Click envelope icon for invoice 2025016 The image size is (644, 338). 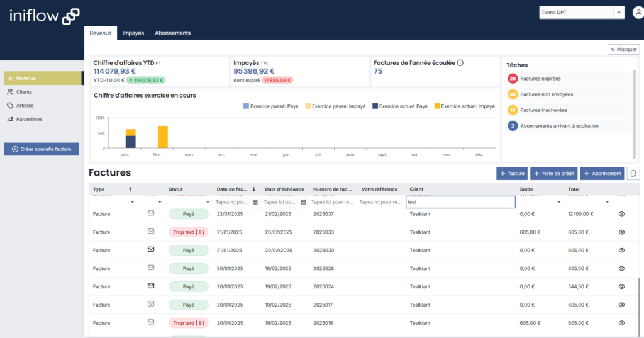pos(151,322)
